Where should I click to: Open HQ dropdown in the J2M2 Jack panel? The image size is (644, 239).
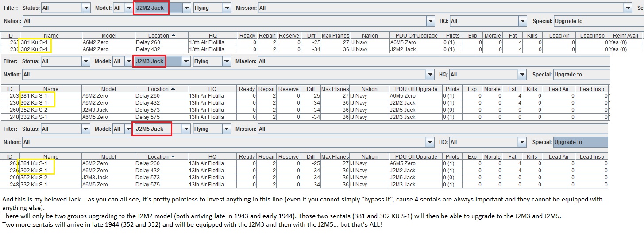(489, 21)
